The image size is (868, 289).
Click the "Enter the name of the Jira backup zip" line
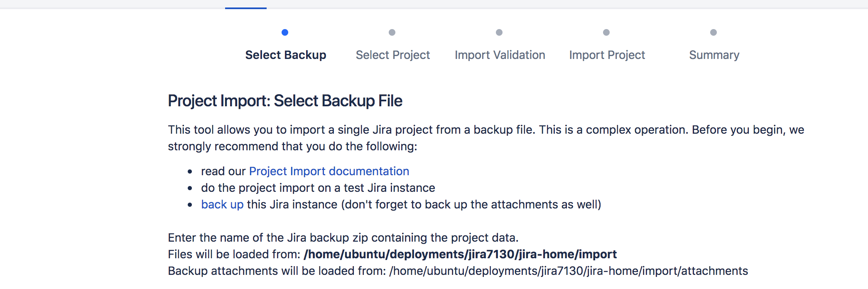(x=343, y=238)
